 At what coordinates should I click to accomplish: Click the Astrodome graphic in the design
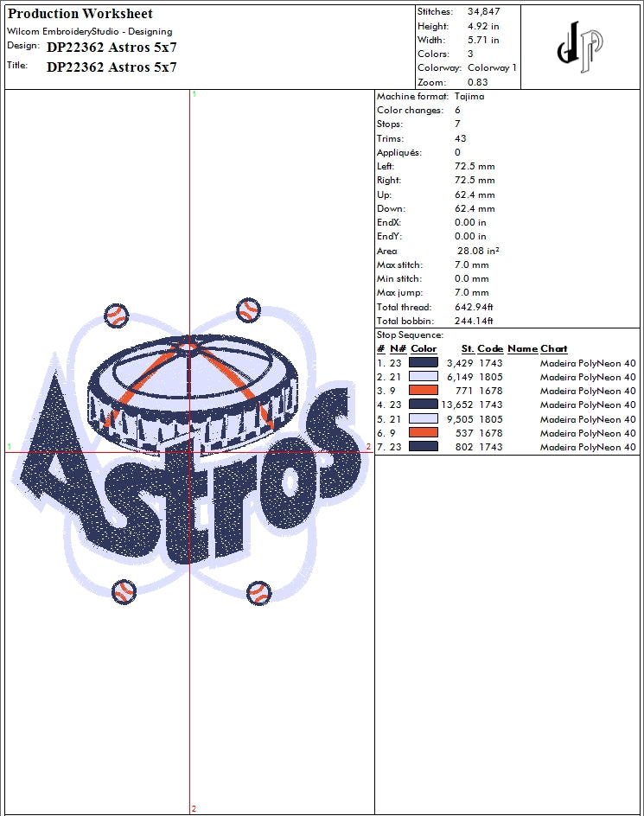pyautogui.click(x=193, y=397)
